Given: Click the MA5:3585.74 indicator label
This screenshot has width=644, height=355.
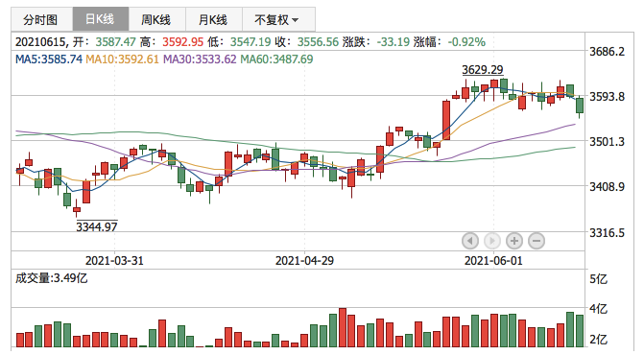Looking at the screenshot, I should [49, 59].
